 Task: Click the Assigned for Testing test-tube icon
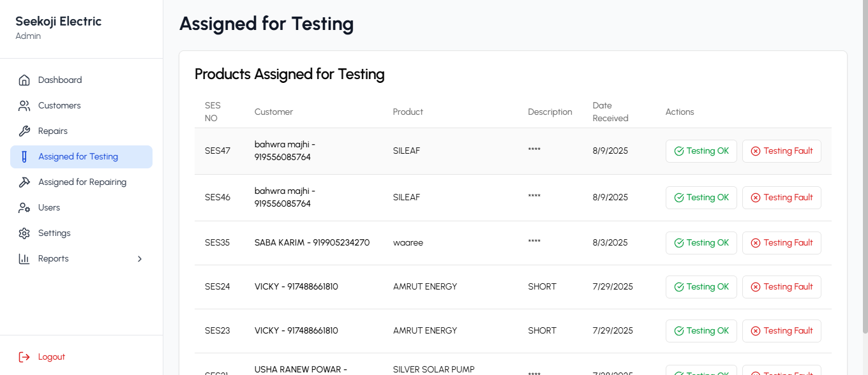pos(24,157)
